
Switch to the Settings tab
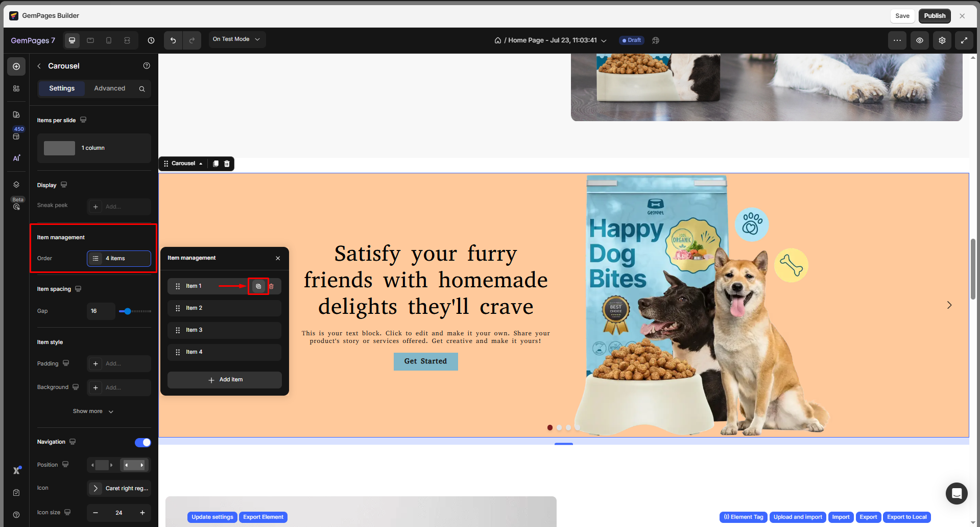[x=62, y=88]
